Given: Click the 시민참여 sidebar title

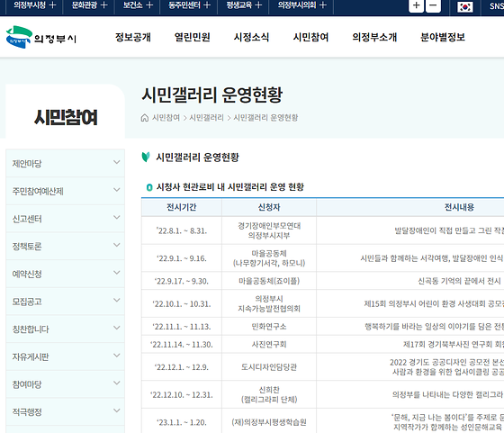Looking at the screenshot, I should [66, 117].
